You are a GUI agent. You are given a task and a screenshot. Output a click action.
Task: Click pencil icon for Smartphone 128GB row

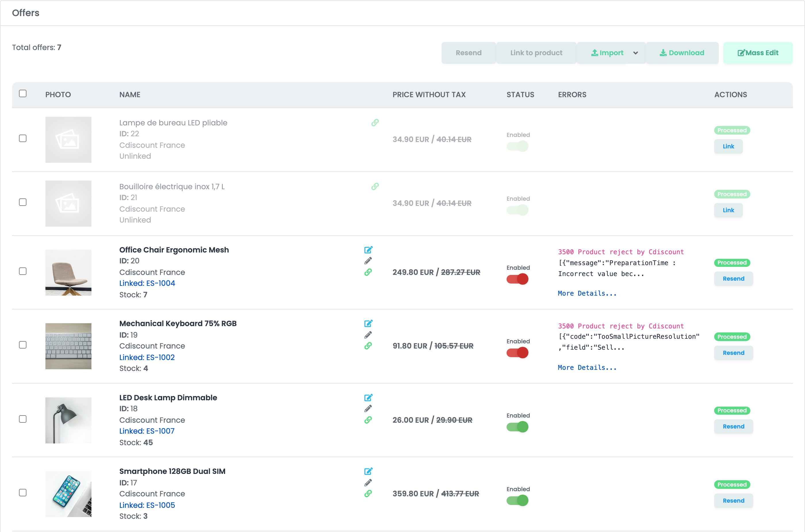coord(368,483)
